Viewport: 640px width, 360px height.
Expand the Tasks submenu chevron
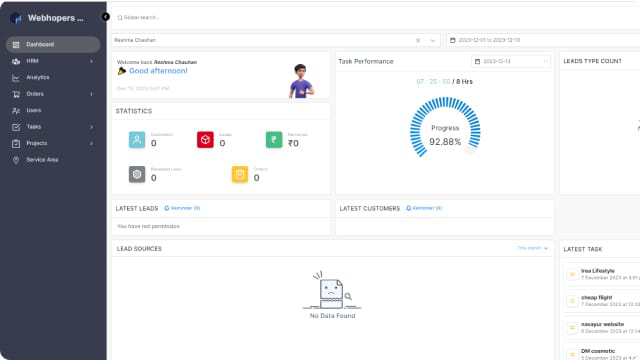pos(91,127)
